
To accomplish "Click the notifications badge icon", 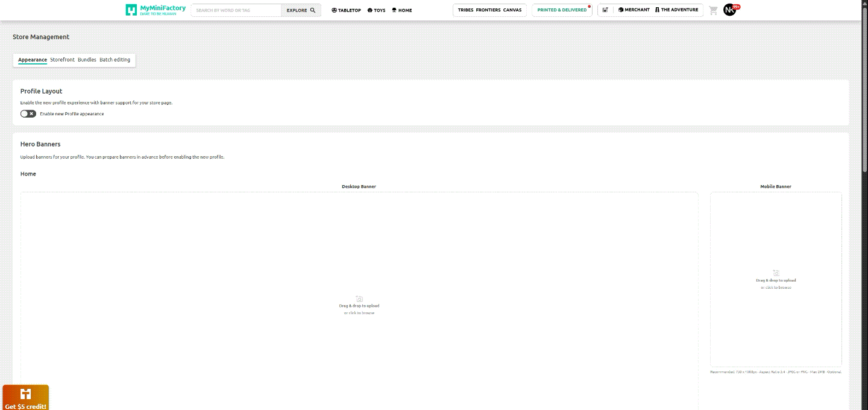I will tap(605, 10).
